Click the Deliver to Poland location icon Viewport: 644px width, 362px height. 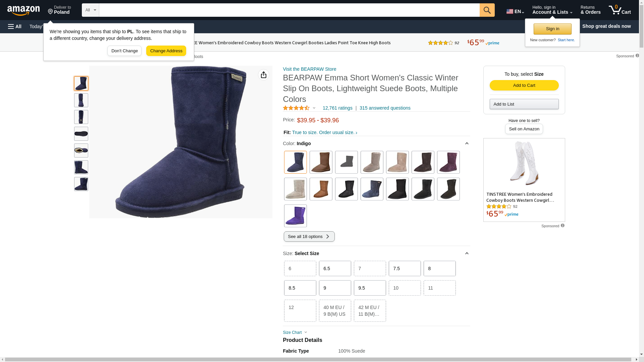click(x=51, y=12)
